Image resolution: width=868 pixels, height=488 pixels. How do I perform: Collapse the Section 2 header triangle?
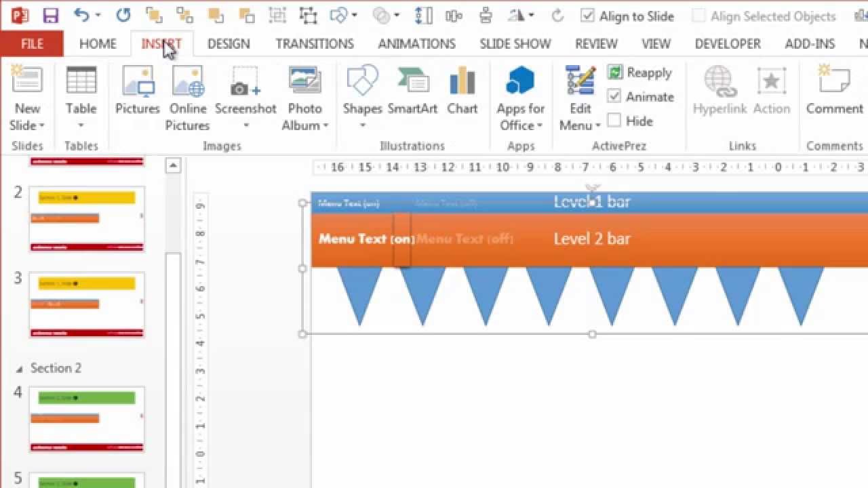pos(18,369)
